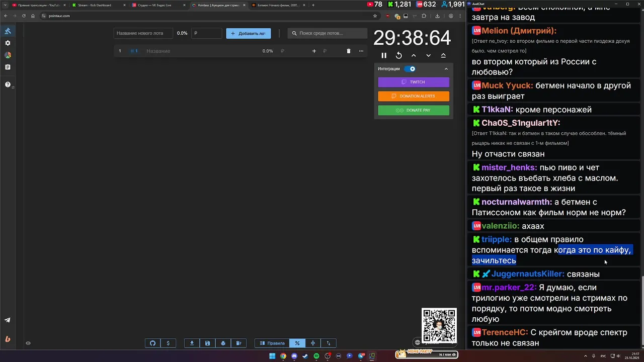Viewport: 644px width, 362px height.
Task: Open the wheel chart icon in sidebar
Action: [8, 55]
